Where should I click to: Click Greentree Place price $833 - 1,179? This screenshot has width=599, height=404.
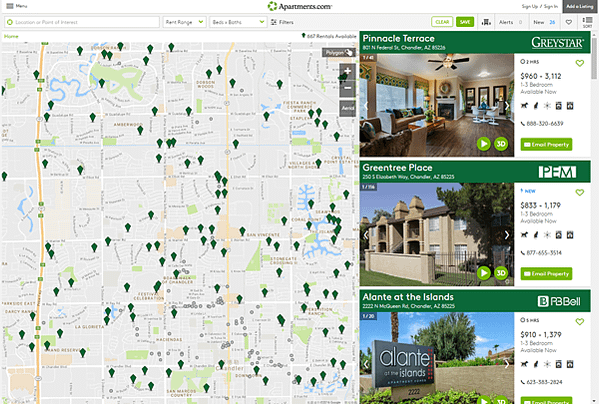tap(541, 205)
